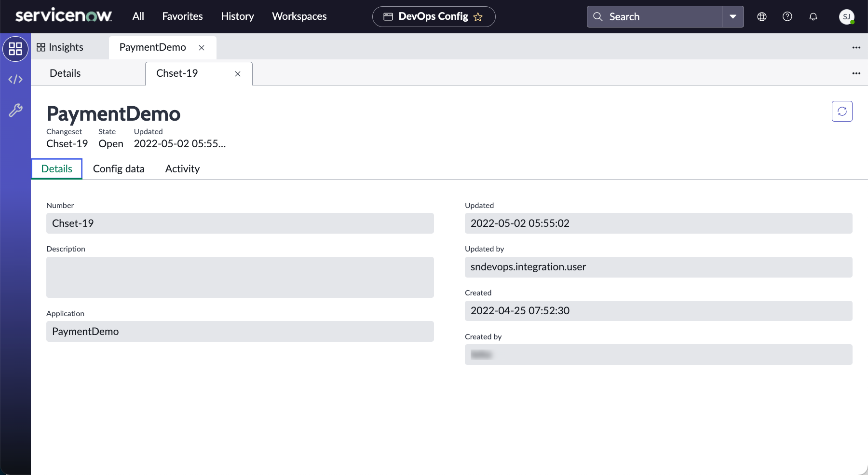Toggle the favorite star next to DevOps Config
868x475 pixels.
pos(478,17)
